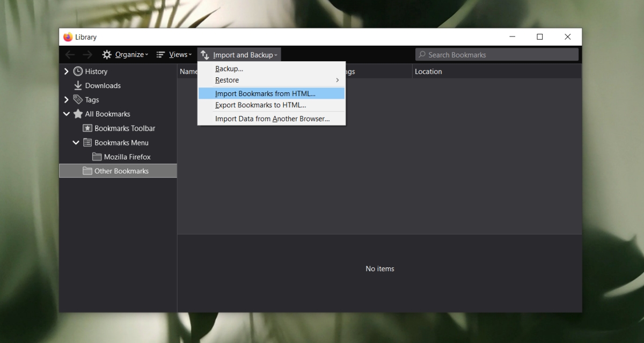The height and width of the screenshot is (343, 644).
Task: Choose Import Bookmarks from HTML
Action: click(x=265, y=93)
